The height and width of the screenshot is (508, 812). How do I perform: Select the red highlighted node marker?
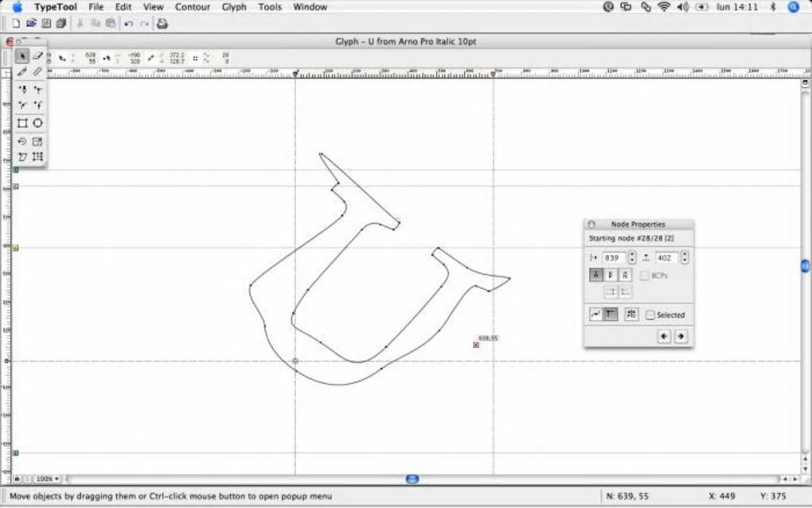(x=476, y=345)
